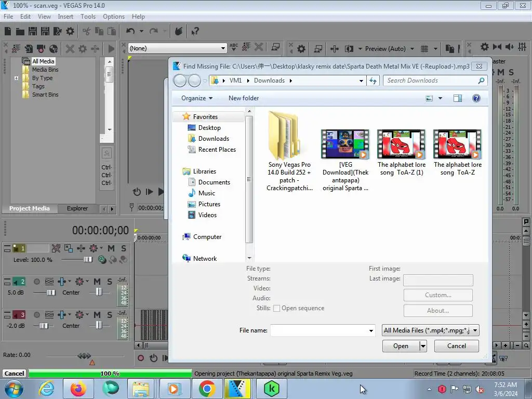Open the Edit menu

(x=25, y=17)
